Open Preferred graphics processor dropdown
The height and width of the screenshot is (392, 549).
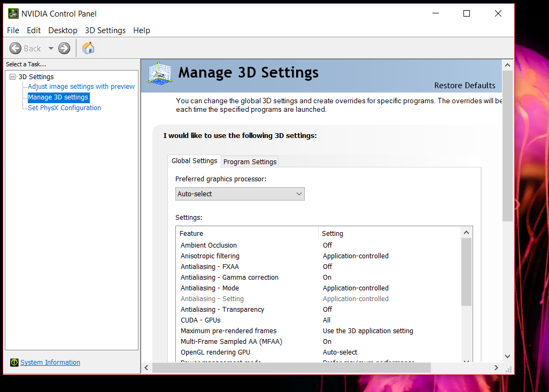[240, 194]
